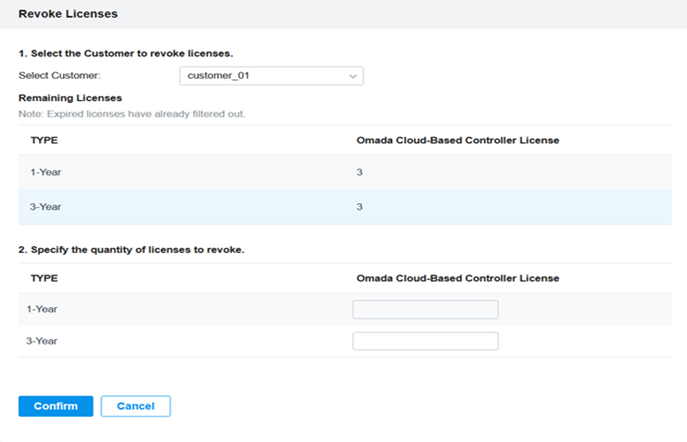
Task: Click the 3-Year label in the quantity table
Action: (42, 341)
